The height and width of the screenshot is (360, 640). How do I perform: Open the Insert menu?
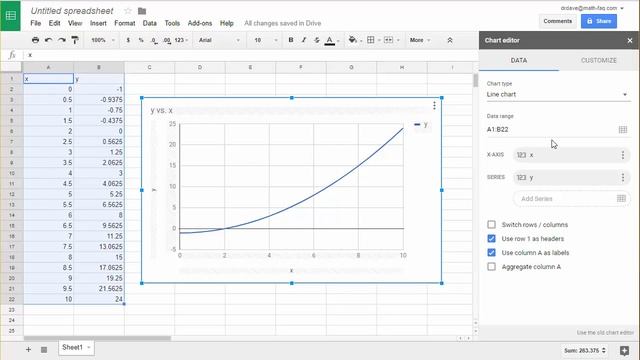click(x=98, y=23)
